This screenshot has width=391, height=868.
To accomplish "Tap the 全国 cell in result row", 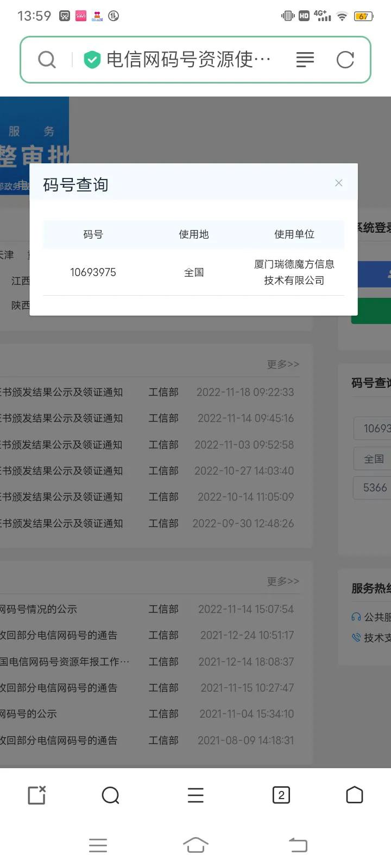I will tap(194, 272).
